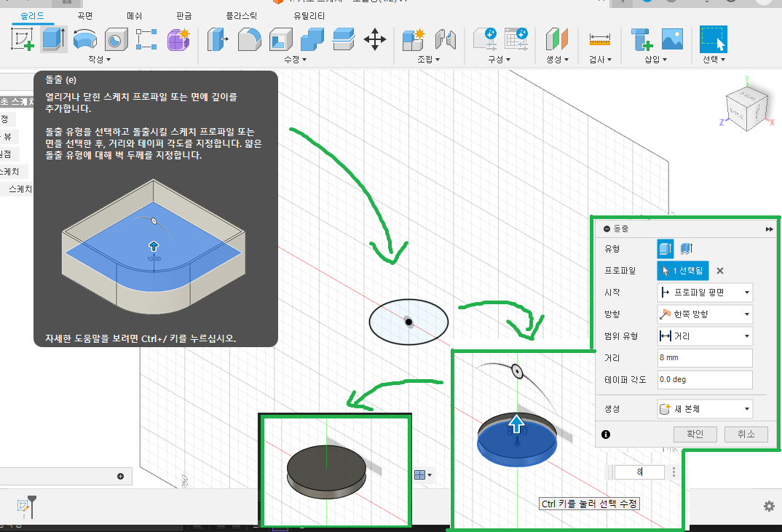Image resolution: width=782 pixels, height=532 pixels.
Task: Choose the standard extrude type button
Action: pyautogui.click(x=666, y=248)
